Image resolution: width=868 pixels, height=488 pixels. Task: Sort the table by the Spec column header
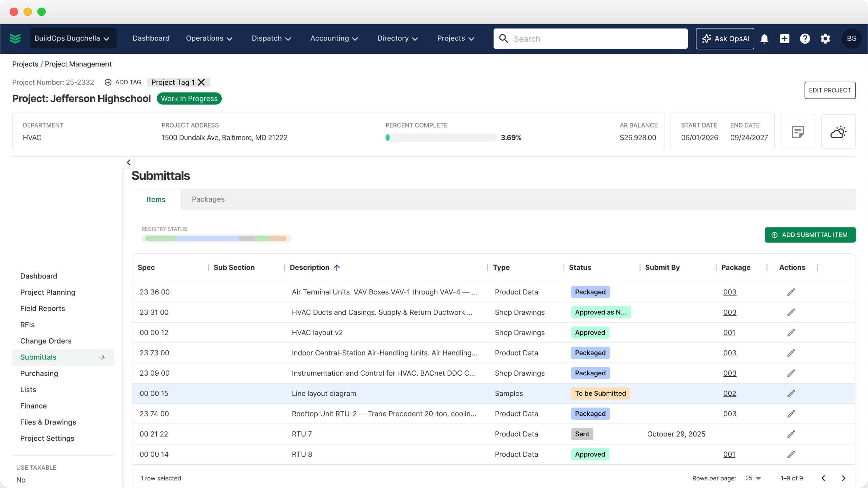coord(146,268)
